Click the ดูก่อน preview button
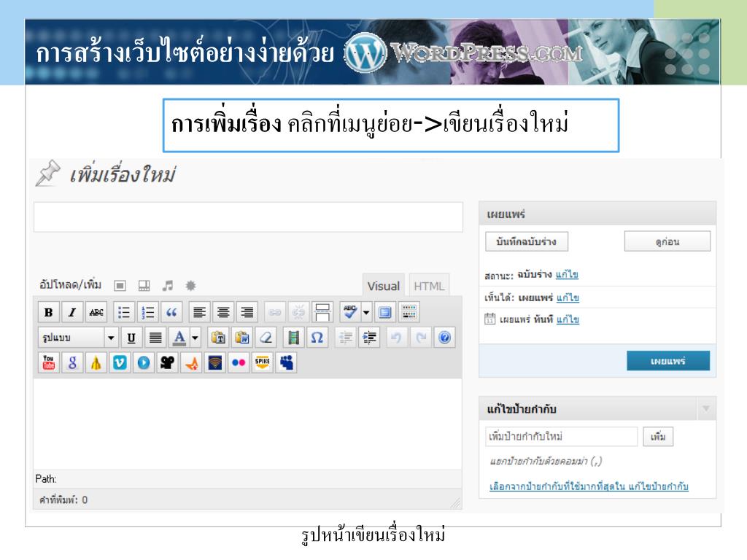 [667, 241]
